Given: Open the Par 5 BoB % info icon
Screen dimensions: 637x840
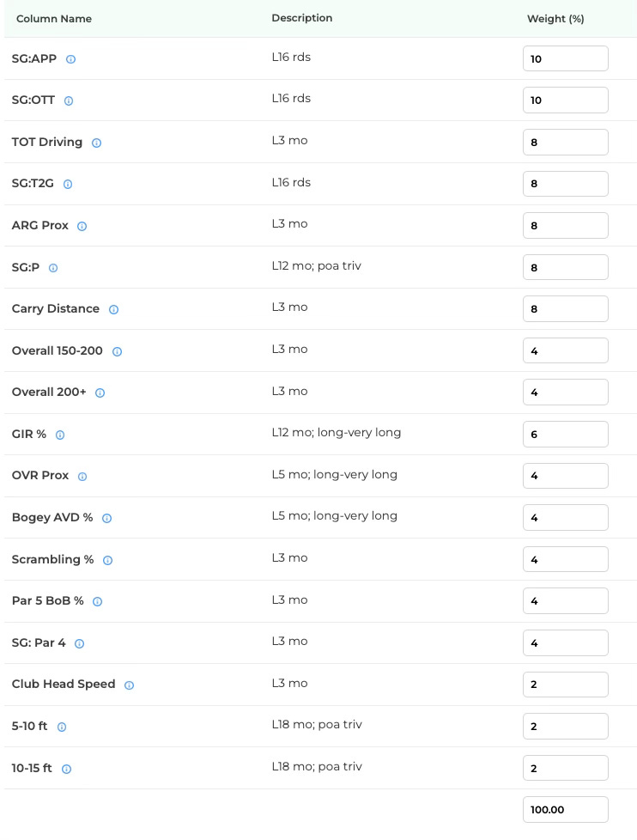Looking at the screenshot, I should (97, 601).
